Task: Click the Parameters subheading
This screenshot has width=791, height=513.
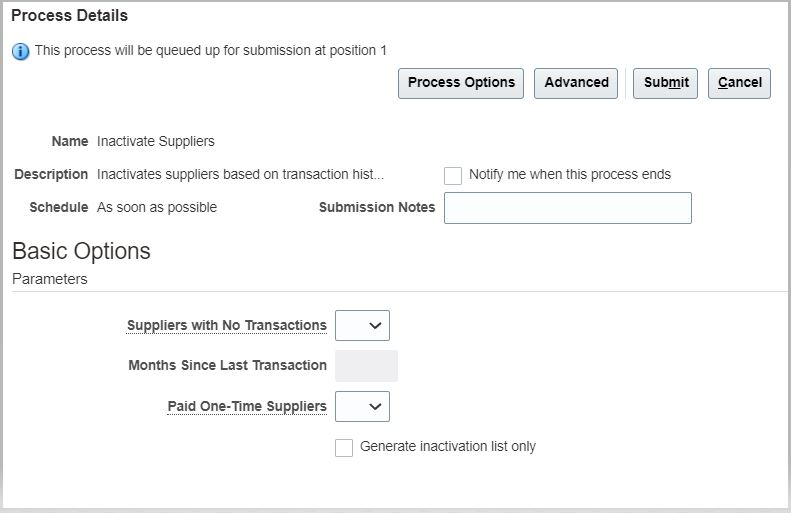Action: coord(49,279)
